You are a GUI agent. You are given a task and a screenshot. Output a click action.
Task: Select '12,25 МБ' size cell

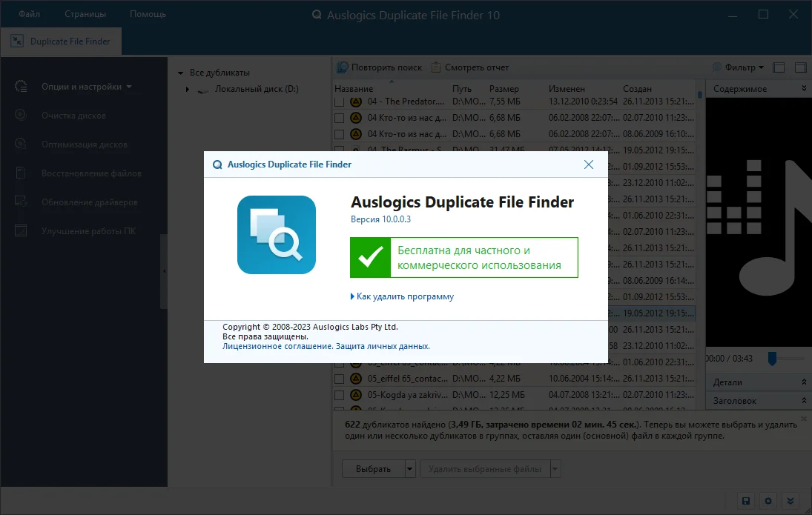point(507,395)
